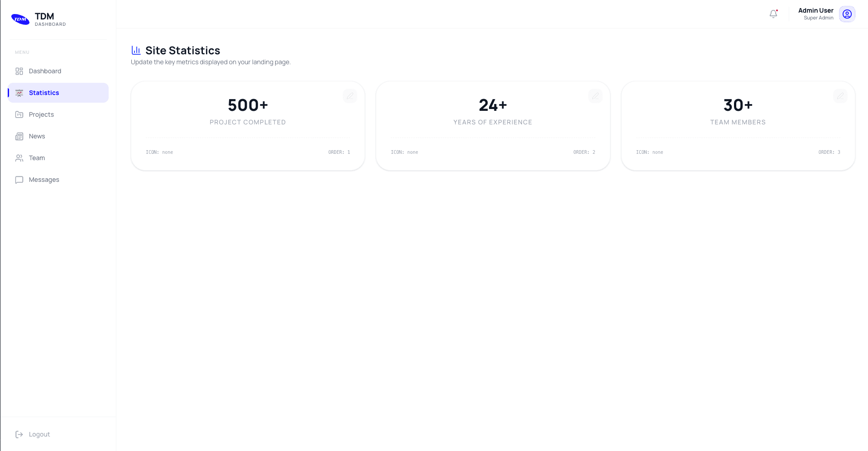The image size is (868, 451).
Task: Edit the 500+ Project Completed card
Action: click(350, 96)
